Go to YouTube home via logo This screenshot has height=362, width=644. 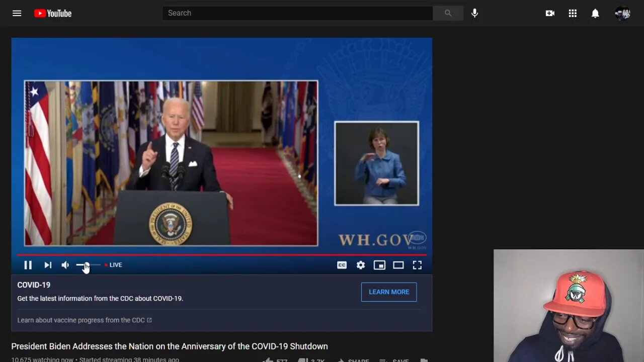click(53, 13)
